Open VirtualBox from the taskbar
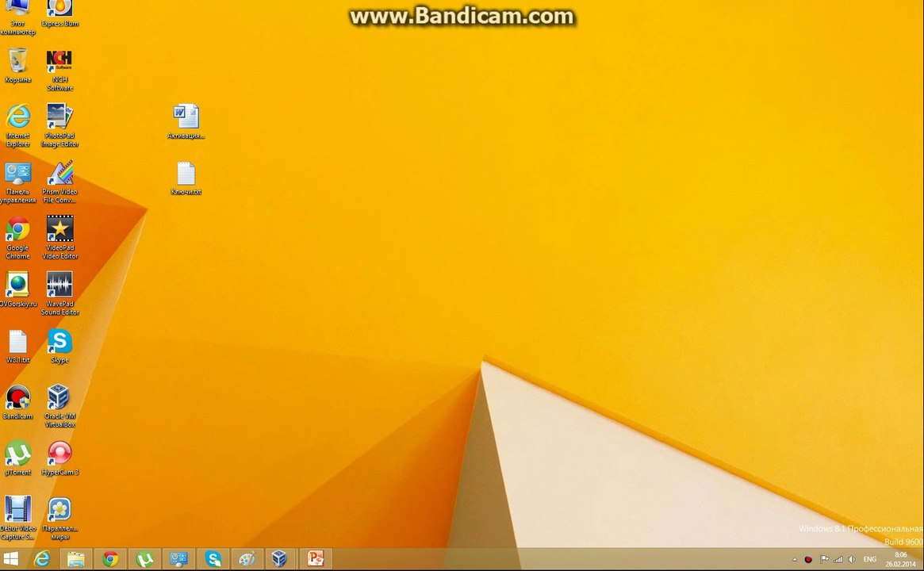Image resolution: width=924 pixels, height=571 pixels. 279,558
